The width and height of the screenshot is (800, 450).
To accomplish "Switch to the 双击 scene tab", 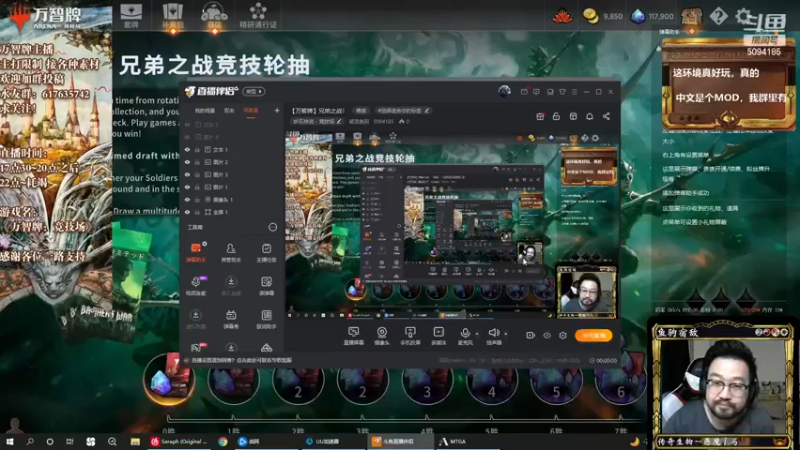I will [x=229, y=110].
